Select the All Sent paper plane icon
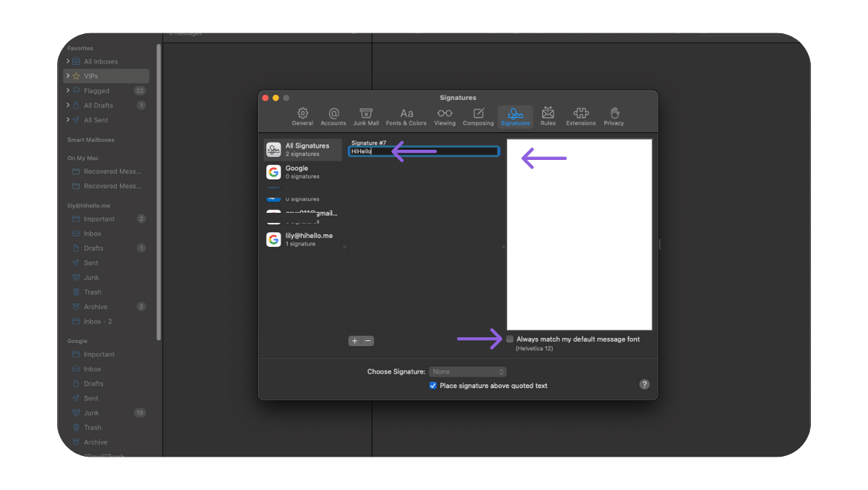Screen dimensions: 868x490 (x=77, y=120)
